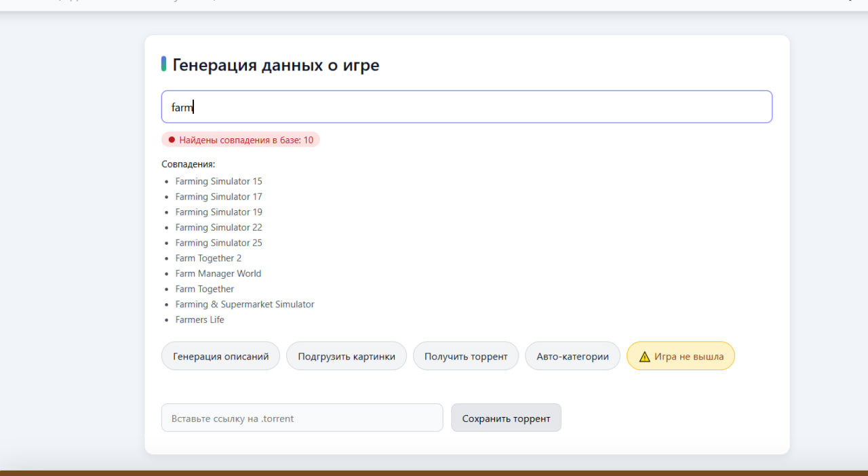
Task: Click the "Найдены совпадения в базе: 10" badge
Action: pyautogui.click(x=241, y=140)
